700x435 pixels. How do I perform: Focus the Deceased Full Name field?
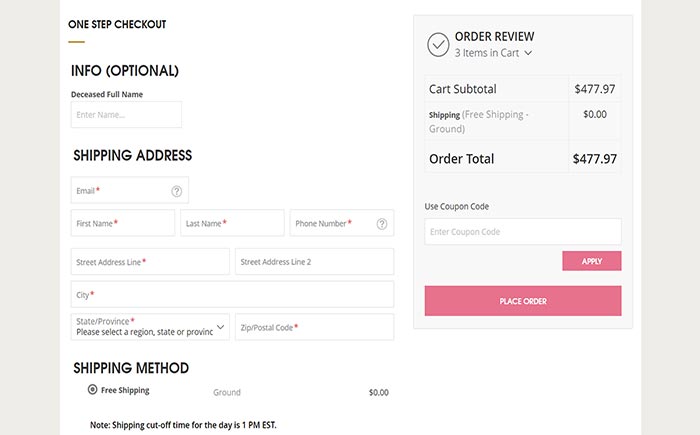[126, 115]
